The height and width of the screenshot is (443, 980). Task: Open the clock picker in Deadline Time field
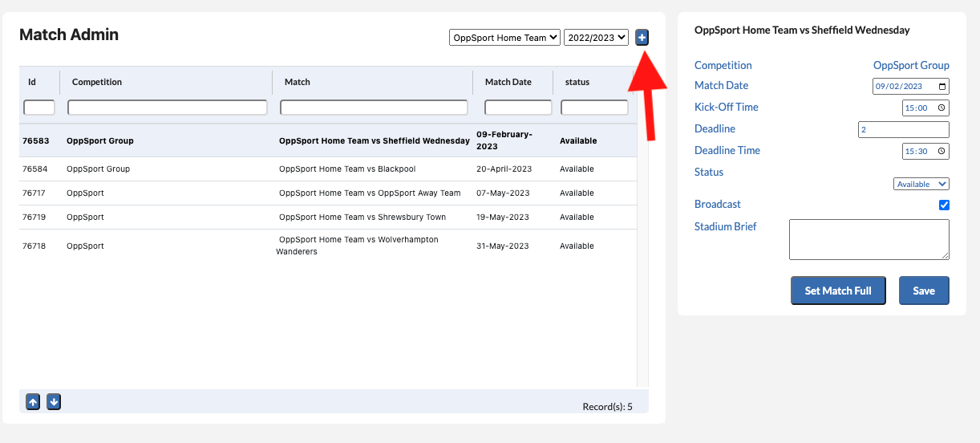click(x=942, y=151)
